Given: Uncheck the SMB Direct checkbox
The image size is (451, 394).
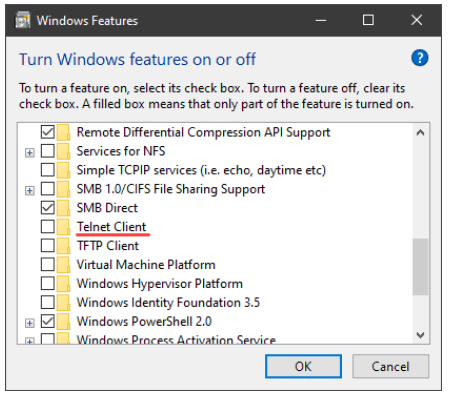Looking at the screenshot, I should pos(48,208).
